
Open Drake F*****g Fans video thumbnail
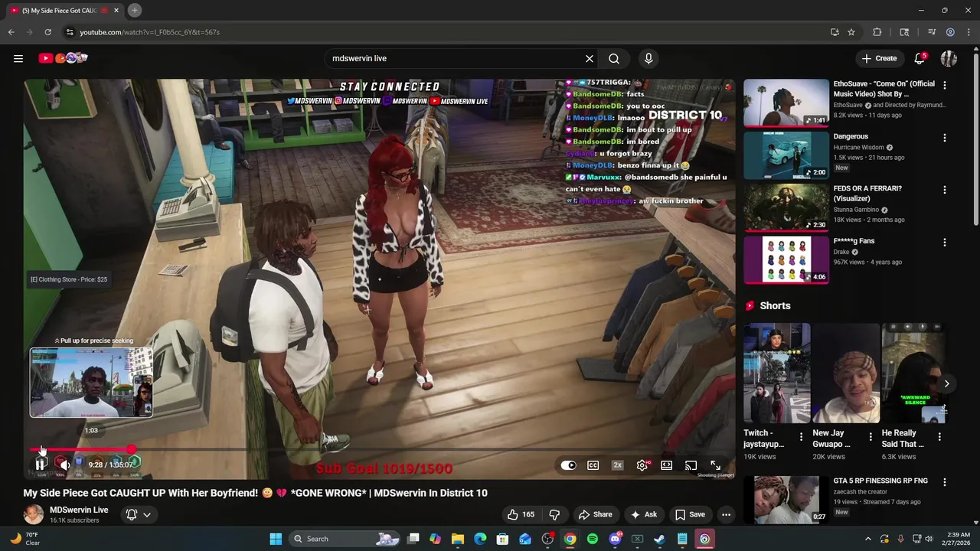(x=786, y=259)
